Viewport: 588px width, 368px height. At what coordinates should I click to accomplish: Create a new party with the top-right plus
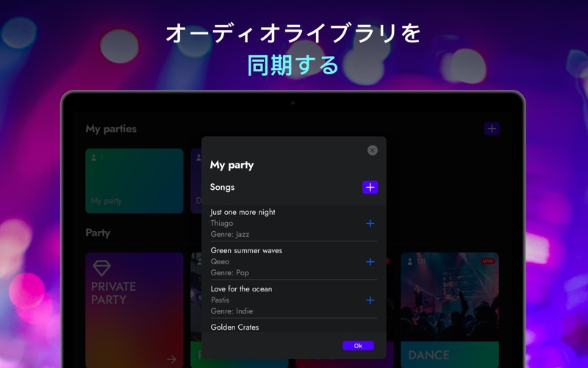pos(492,129)
